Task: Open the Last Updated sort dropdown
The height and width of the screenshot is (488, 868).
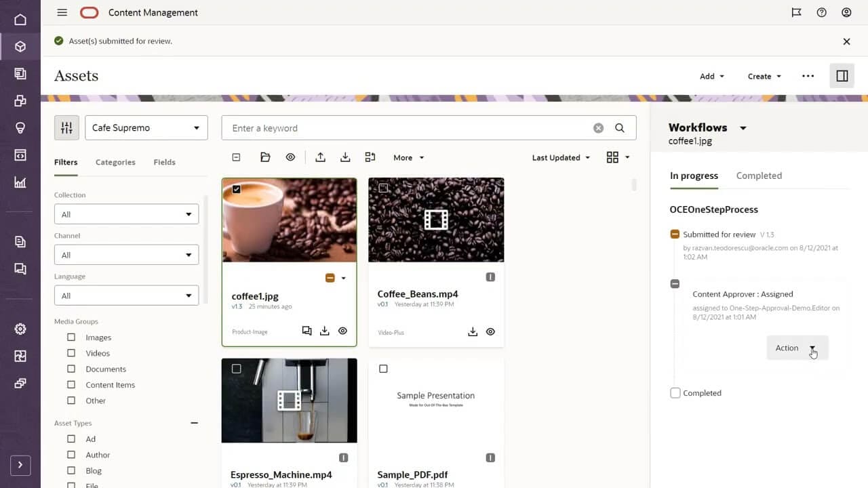Action: pyautogui.click(x=561, y=157)
